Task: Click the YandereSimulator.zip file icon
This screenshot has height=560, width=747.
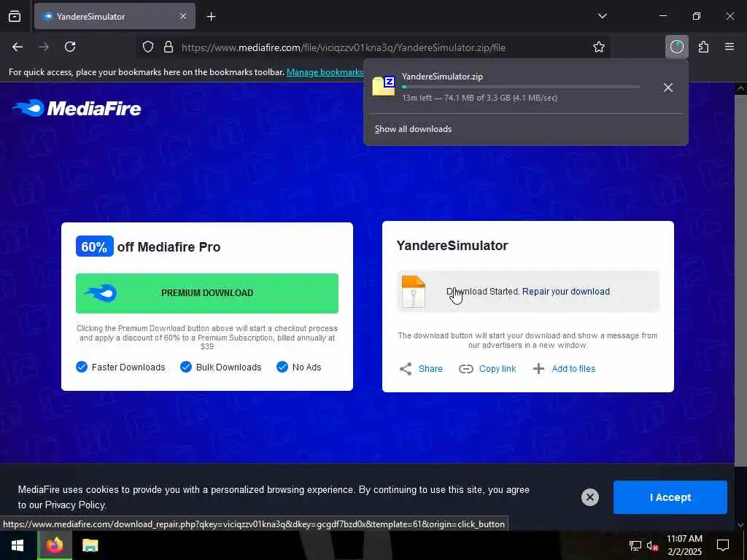Action: click(x=384, y=86)
